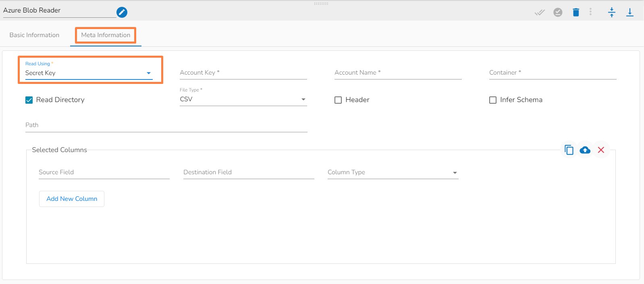Enable the Infer Schema checkbox
This screenshot has height=284, width=644.
(493, 100)
